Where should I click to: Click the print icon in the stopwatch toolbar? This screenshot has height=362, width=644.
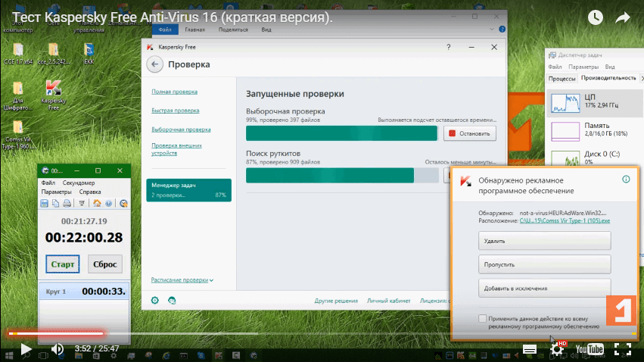(x=67, y=203)
